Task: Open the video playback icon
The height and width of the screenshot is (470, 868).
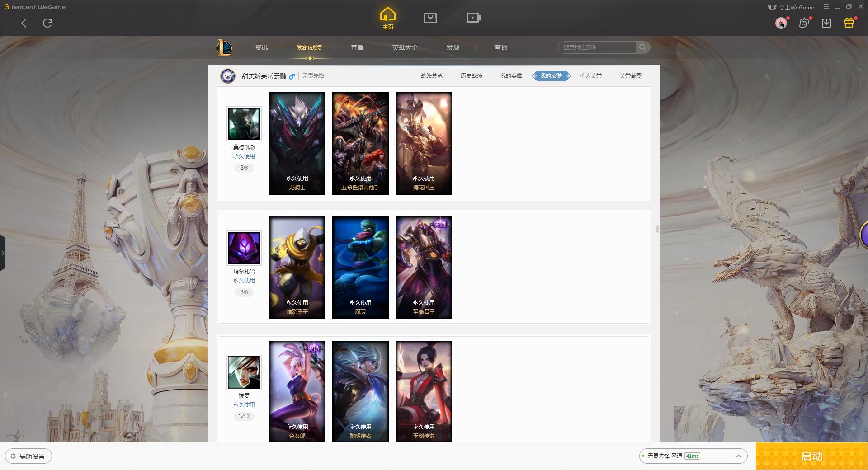Action: [473, 18]
